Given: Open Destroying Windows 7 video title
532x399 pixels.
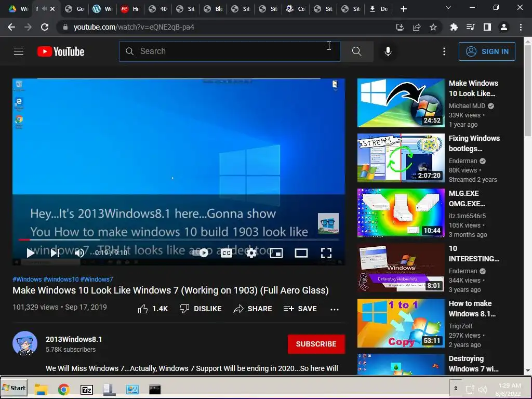Looking at the screenshot, I should (x=473, y=363).
